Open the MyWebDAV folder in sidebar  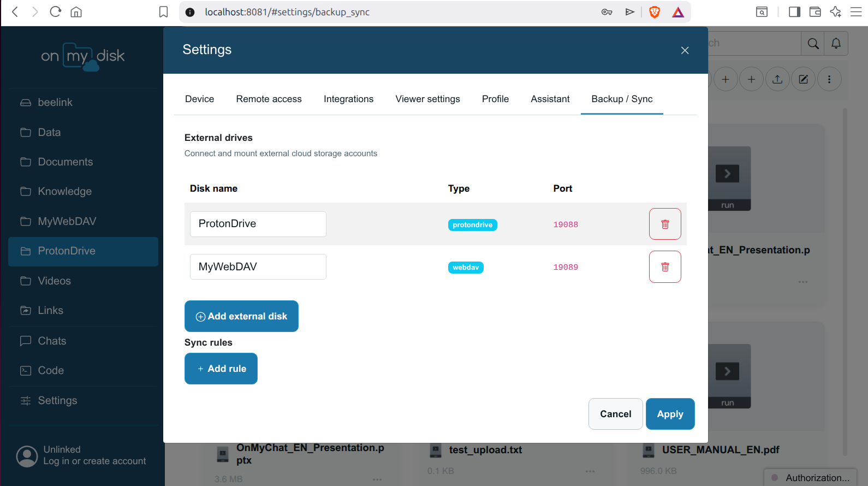pos(83,221)
